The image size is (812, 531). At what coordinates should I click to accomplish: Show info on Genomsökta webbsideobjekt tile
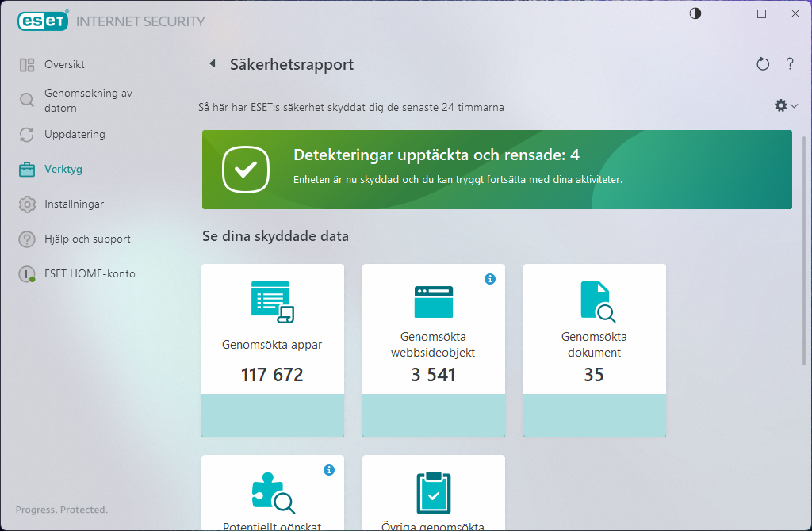(491, 278)
